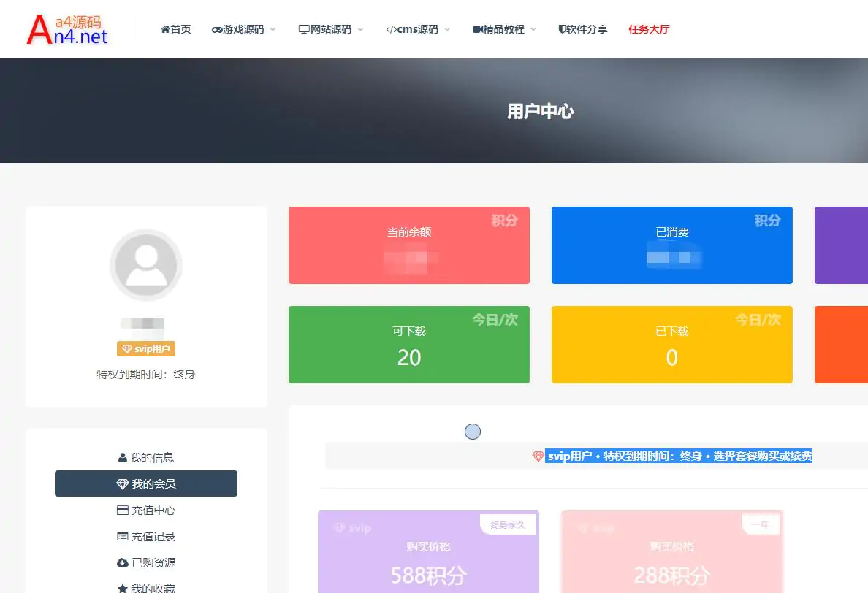Click the cloud download icon beside 已购资源
The width and height of the screenshot is (868, 593).
point(122,562)
